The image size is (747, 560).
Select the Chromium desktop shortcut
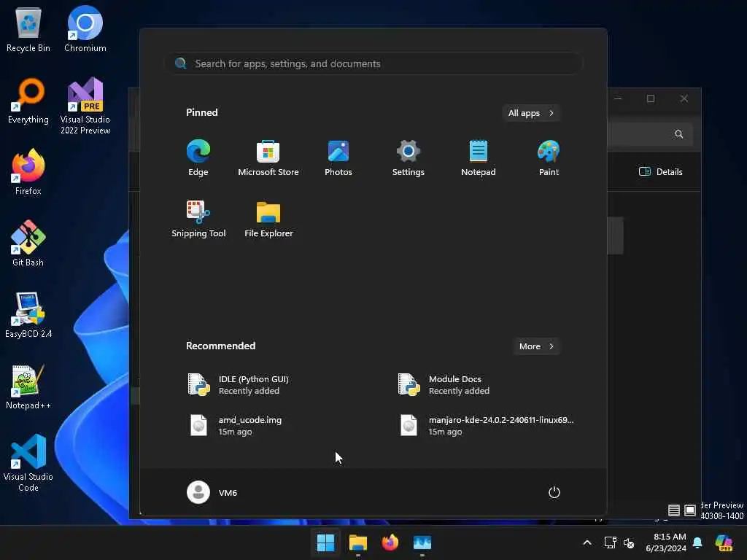point(85,29)
